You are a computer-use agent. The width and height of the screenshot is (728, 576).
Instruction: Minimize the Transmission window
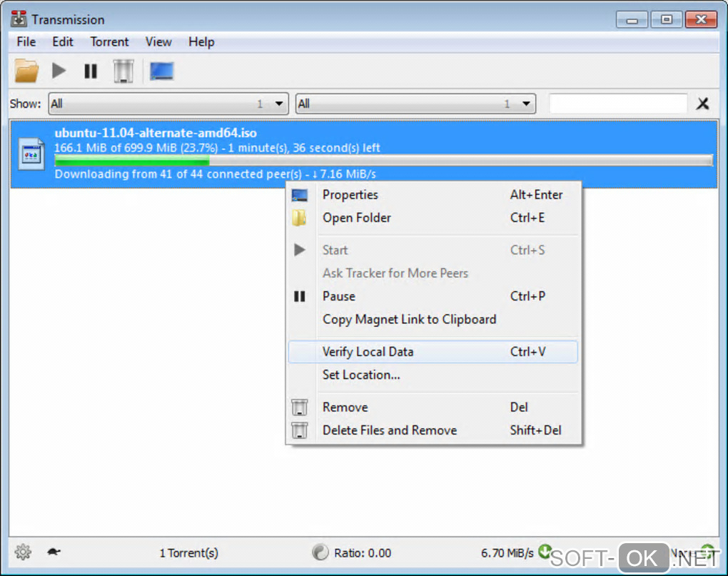(x=632, y=19)
